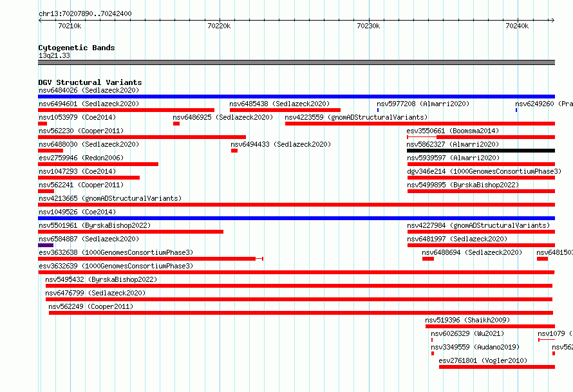Open the esv2761801 (Vogler2010) label
This screenshot has width=573, height=392.
click(483, 360)
